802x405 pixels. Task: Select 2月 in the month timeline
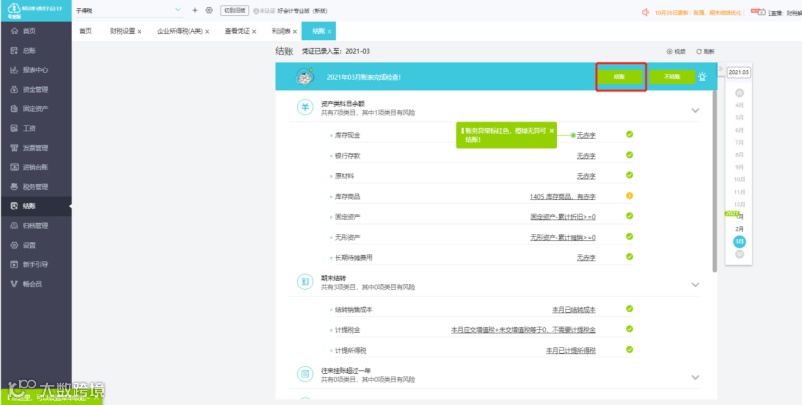click(x=739, y=229)
